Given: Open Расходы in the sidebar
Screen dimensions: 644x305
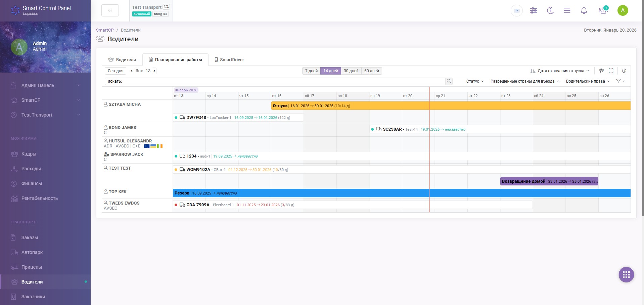Looking at the screenshot, I should (x=45, y=169).
